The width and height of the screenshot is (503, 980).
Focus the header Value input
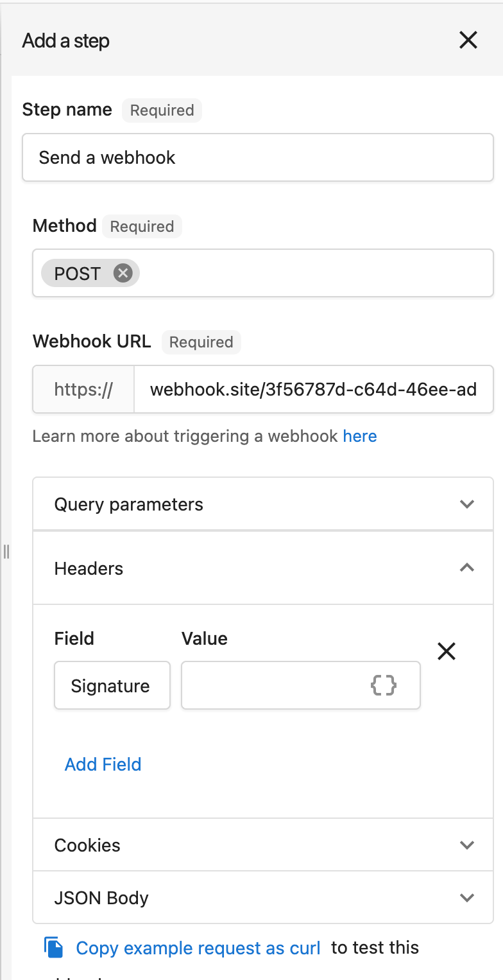point(301,685)
